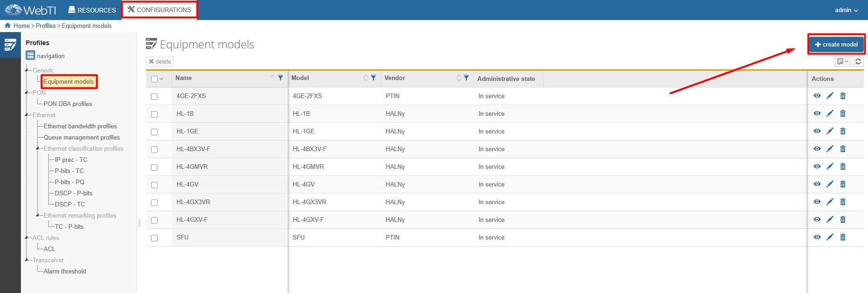Click the edit pencil icon for SFU
Screen dimensions: 868x293
pyautogui.click(x=830, y=237)
